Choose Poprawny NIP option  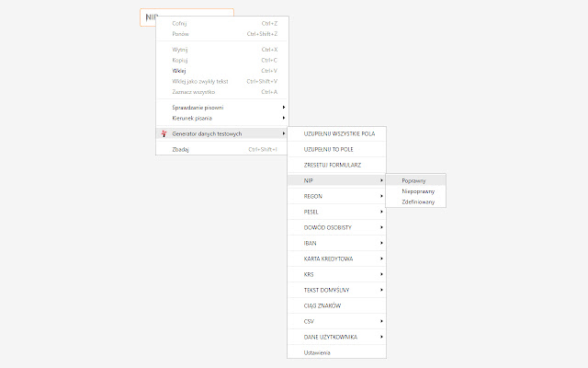416,180
